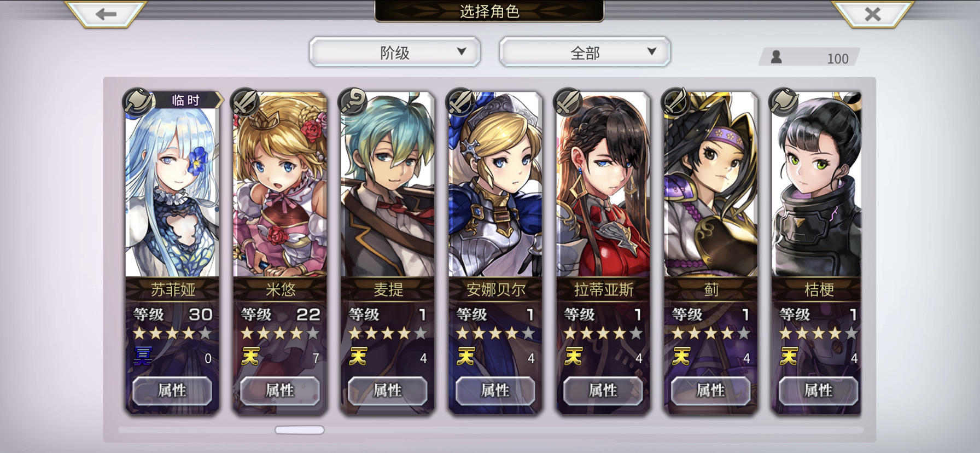Choose the 蓟 character card

710,252
